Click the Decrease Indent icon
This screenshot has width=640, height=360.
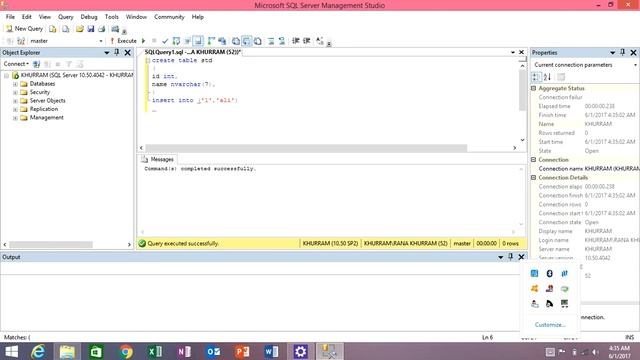(296, 41)
